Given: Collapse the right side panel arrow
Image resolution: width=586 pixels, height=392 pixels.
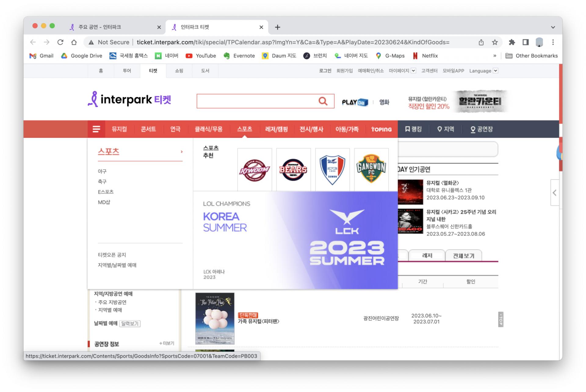Looking at the screenshot, I should point(554,193).
